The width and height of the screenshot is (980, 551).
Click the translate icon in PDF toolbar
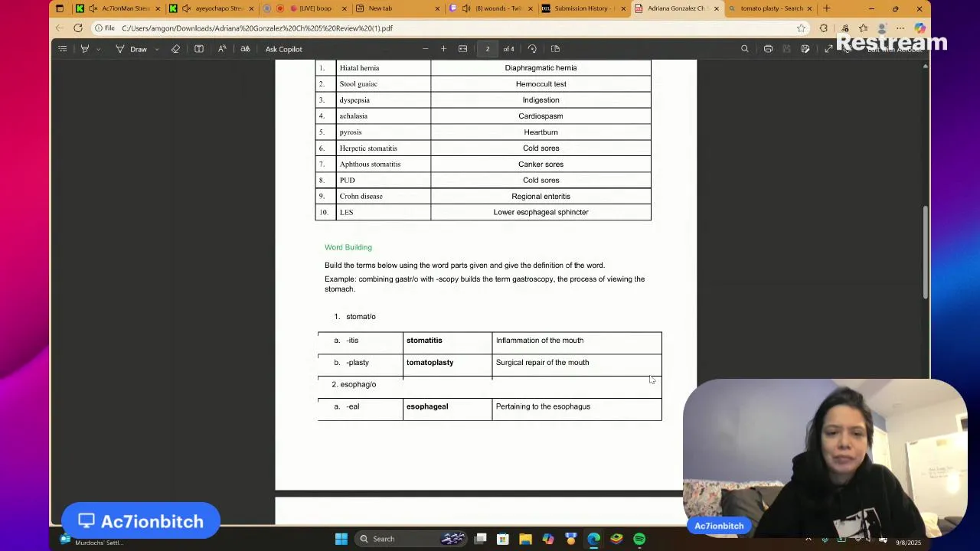click(245, 49)
